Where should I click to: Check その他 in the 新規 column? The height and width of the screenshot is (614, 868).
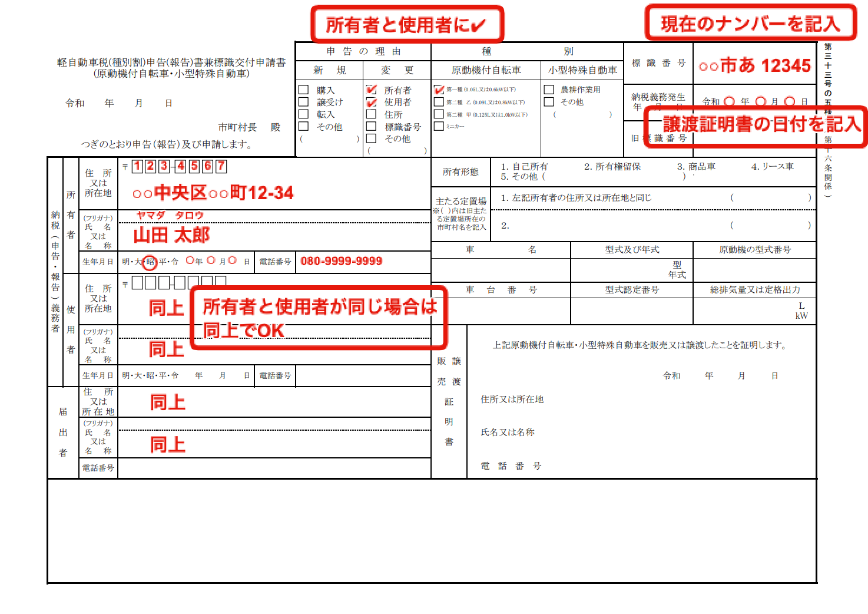(x=304, y=126)
